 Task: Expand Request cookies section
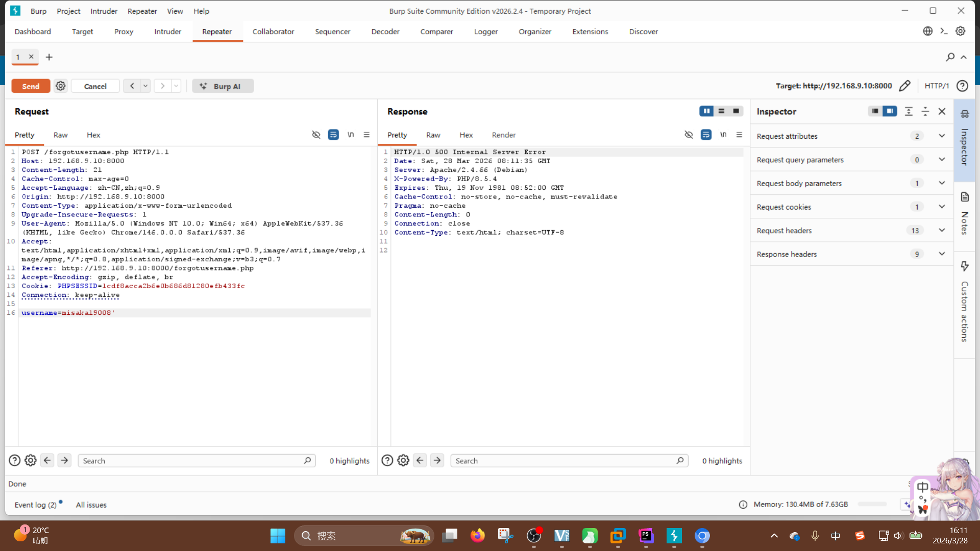(942, 207)
